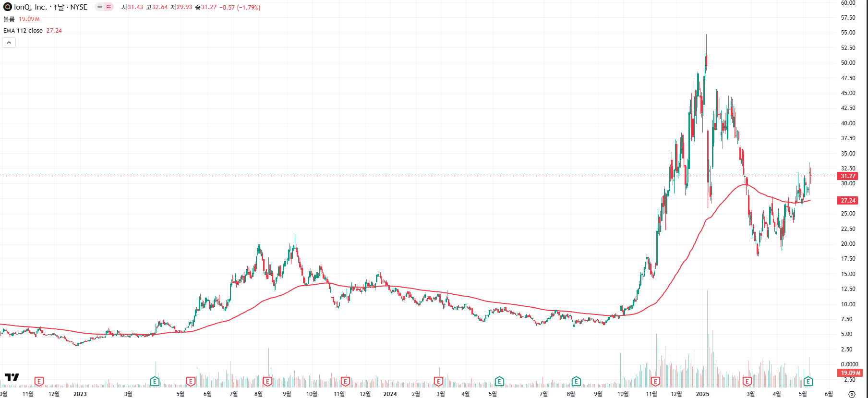
Task: Select the EMA 112 close indicator legend
Action: coord(23,31)
